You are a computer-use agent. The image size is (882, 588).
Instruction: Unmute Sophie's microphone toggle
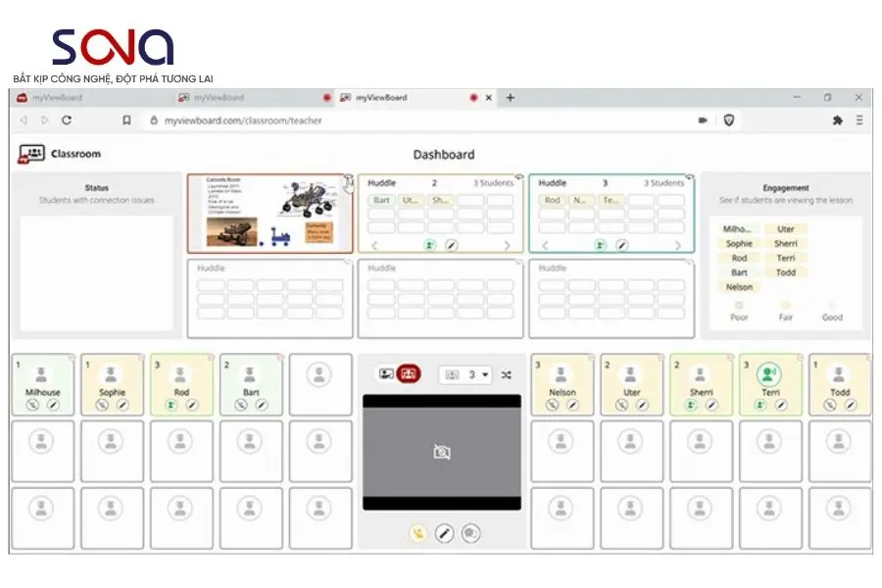[x=100, y=402]
